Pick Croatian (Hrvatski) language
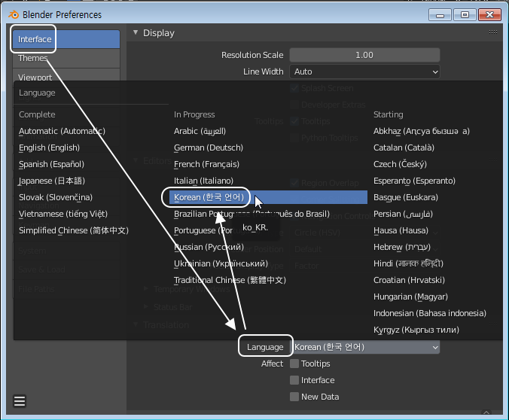509x420 pixels. [x=409, y=280]
